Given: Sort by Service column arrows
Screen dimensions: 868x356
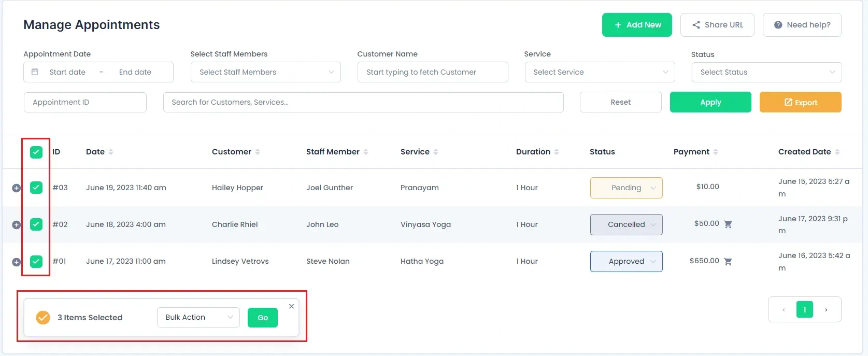Looking at the screenshot, I should (436, 152).
